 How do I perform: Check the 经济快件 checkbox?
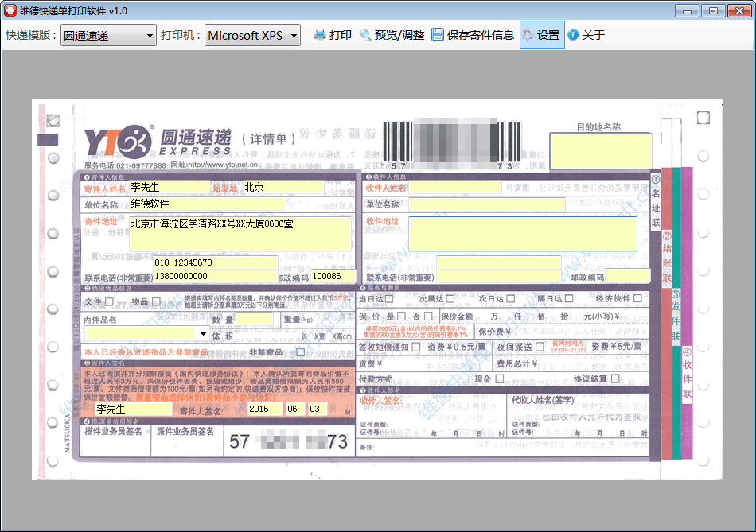tap(638, 298)
